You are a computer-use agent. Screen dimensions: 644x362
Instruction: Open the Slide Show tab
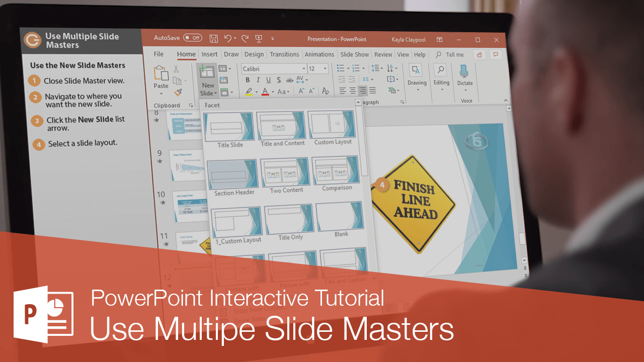click(354, 54)
